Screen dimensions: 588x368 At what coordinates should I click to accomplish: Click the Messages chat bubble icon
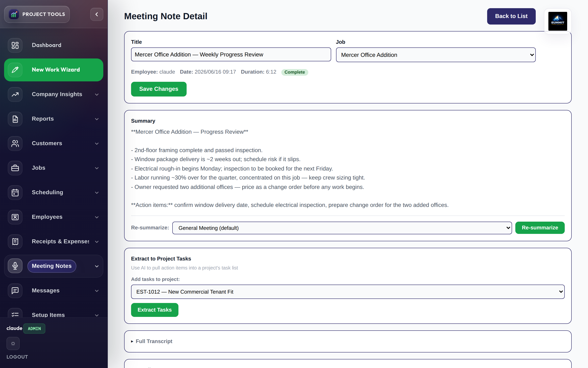[x=15, y=291]
